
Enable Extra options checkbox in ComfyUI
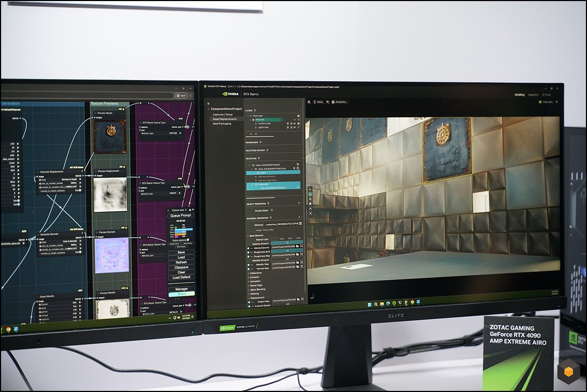pyautogui.click(x=188, y=240)
